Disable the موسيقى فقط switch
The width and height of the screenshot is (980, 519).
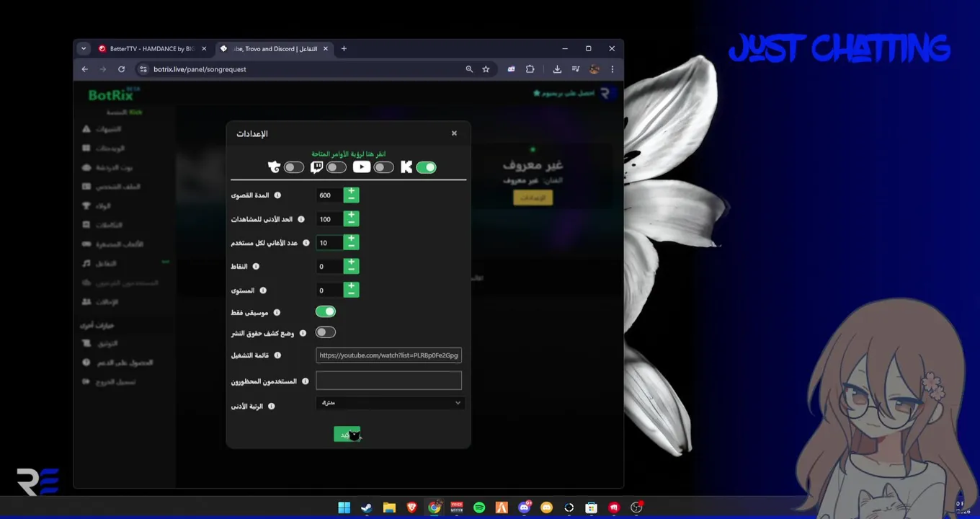[326, 311]
